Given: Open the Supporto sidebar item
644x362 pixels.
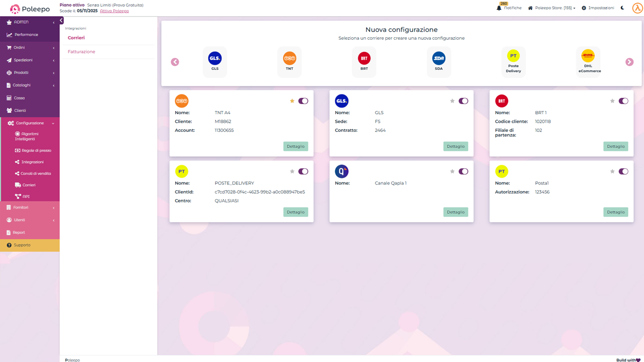Looking at the screenshot, I should pos(30,245).
